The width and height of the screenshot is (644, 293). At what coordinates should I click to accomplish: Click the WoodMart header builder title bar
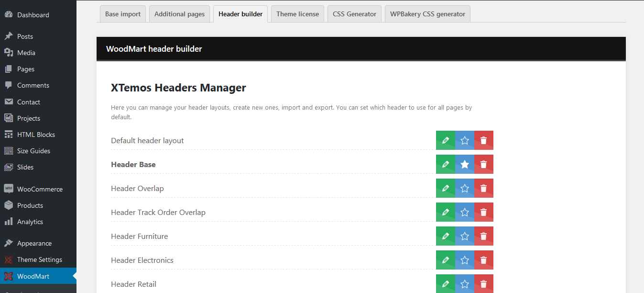coord(361,49)
